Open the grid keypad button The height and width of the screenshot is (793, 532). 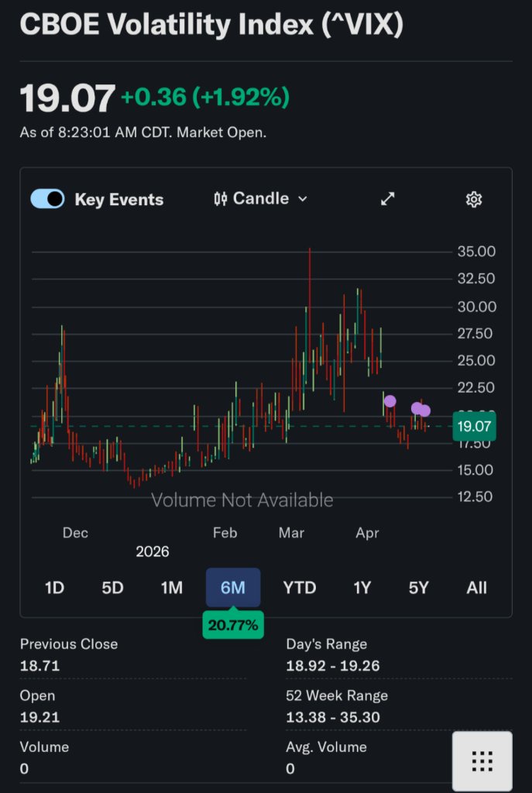[482, 761]
